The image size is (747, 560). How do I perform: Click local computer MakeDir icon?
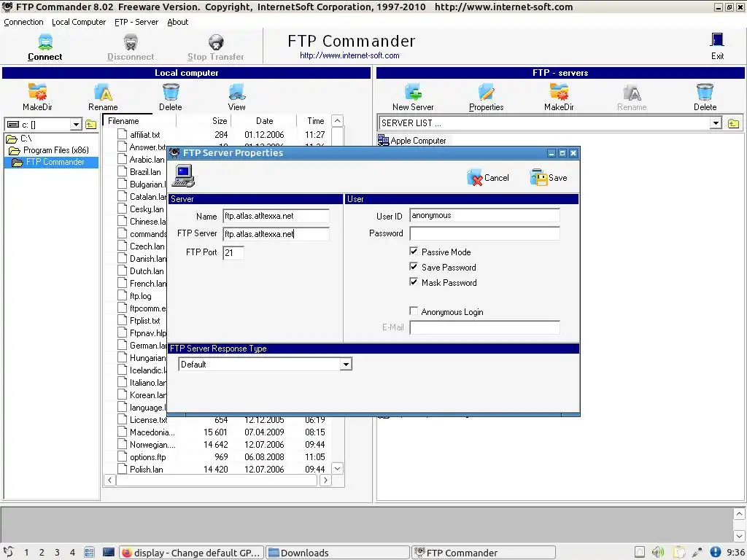[37, 92]
